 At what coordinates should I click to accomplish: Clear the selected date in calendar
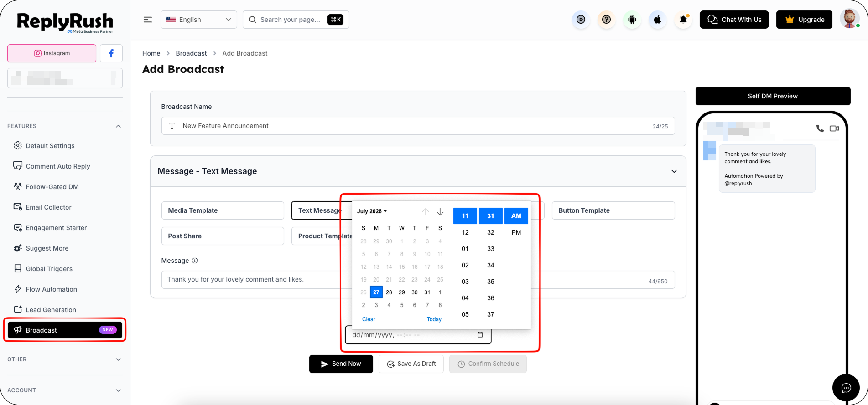(369, 319)
